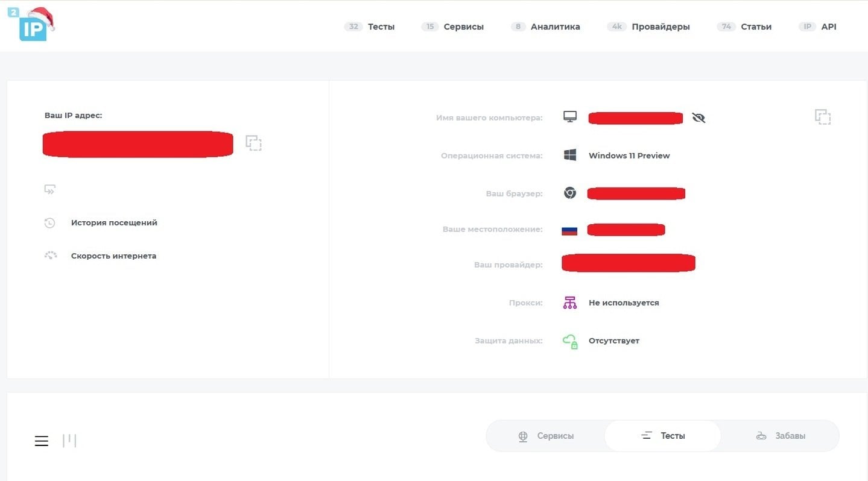Viewport: 868px width, 481px height.
Task: Click the monitor icon beside computer name
Action: tap(569, 117)
